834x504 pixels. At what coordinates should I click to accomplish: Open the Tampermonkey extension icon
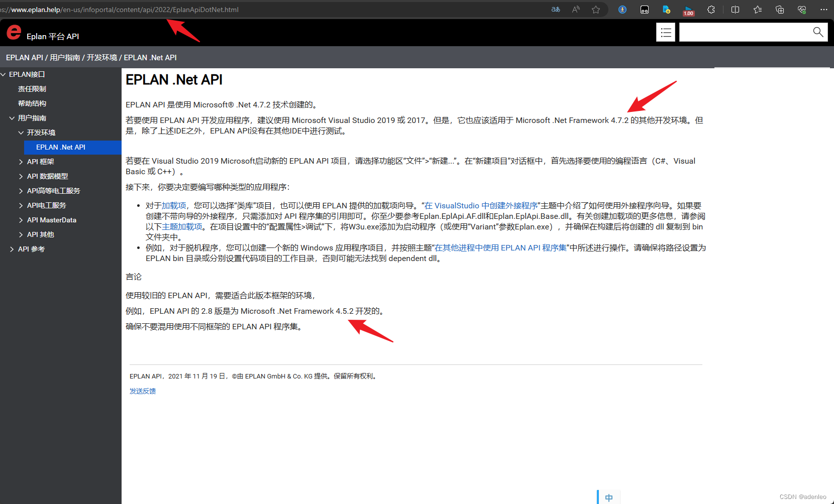(645, 10)
